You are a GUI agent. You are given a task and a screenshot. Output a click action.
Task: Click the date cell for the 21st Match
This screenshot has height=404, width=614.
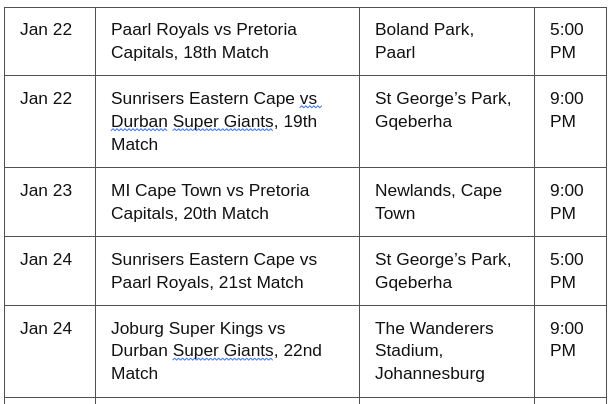coord(50,271)
